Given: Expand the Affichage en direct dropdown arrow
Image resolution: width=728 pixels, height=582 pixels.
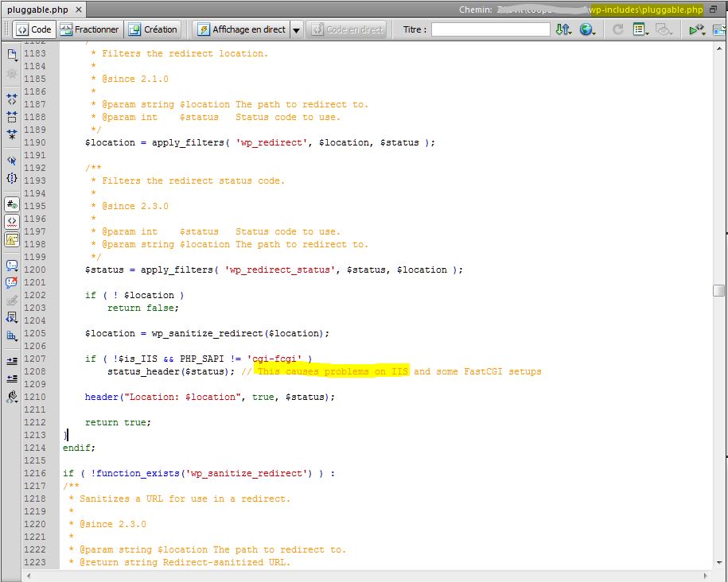Looking at the screenshot, I should point(296,30).
